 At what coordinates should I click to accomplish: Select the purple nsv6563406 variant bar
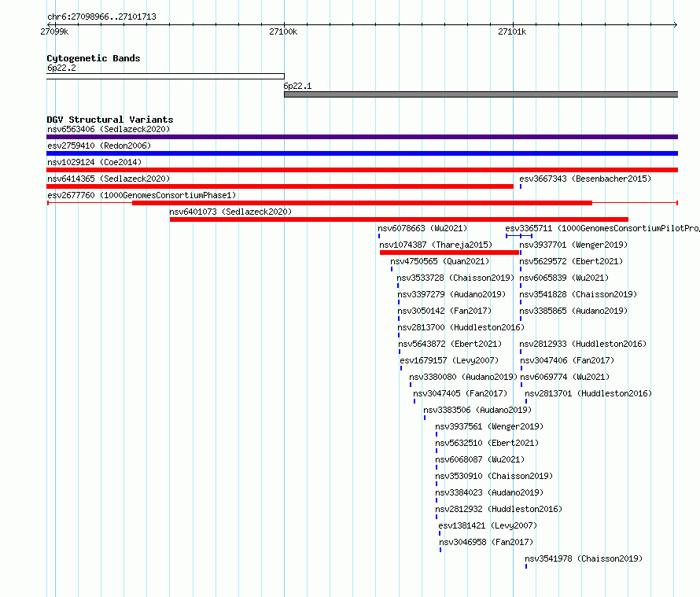tap(362, 137)
